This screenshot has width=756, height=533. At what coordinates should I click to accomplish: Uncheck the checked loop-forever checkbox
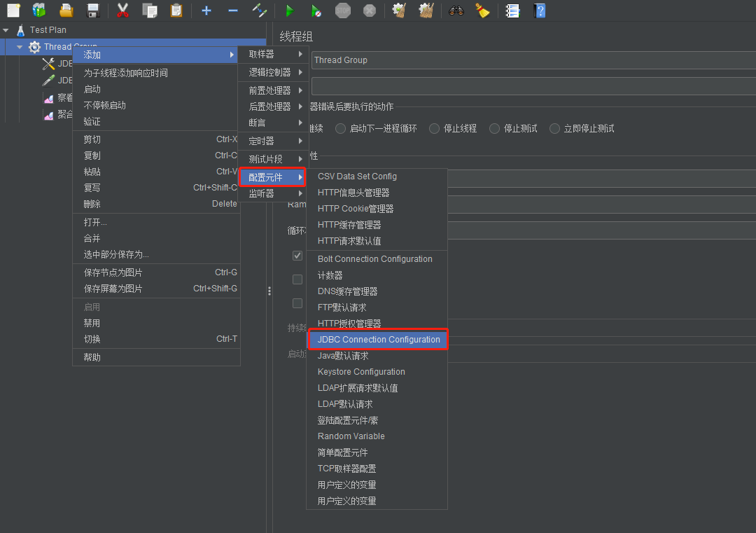pos(297,255)
